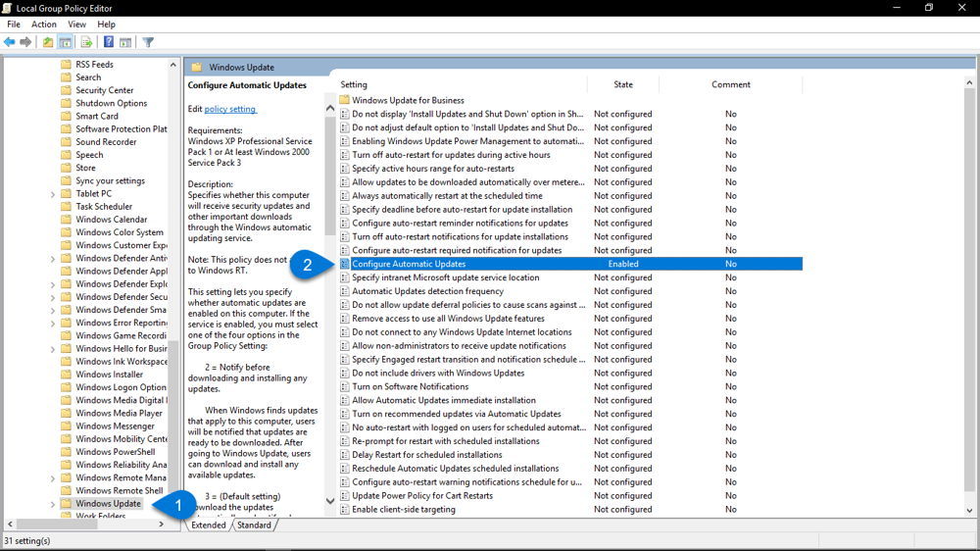Expand the Windows Error Reporting tree node

pos(53,323)
